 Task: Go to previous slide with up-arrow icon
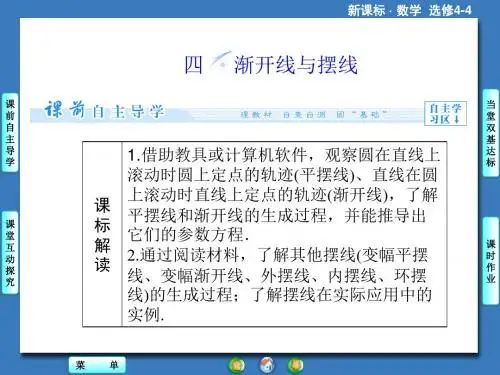coord(237,365)
